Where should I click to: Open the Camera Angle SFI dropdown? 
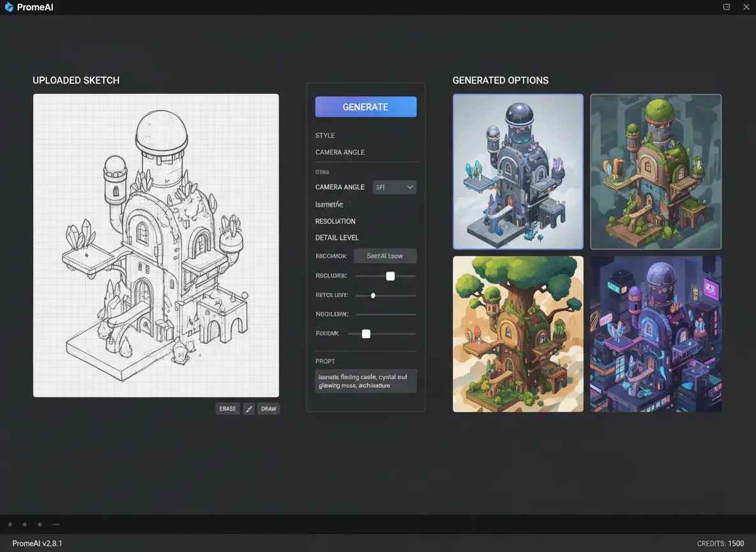point(395,187)
